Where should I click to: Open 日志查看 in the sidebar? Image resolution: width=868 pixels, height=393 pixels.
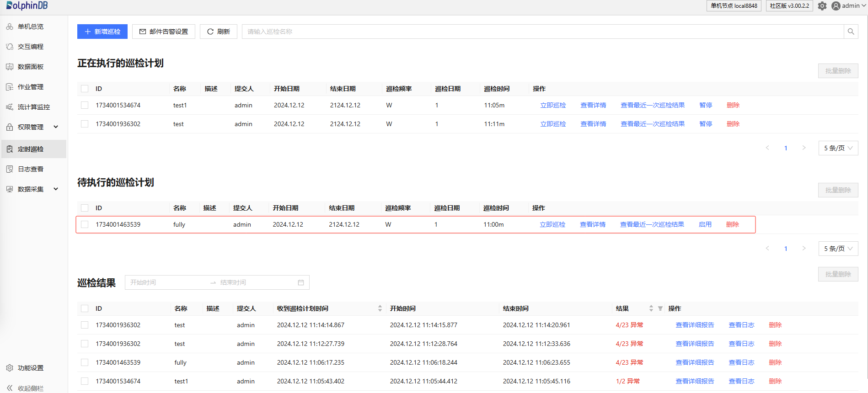click(x=31, y=169)
